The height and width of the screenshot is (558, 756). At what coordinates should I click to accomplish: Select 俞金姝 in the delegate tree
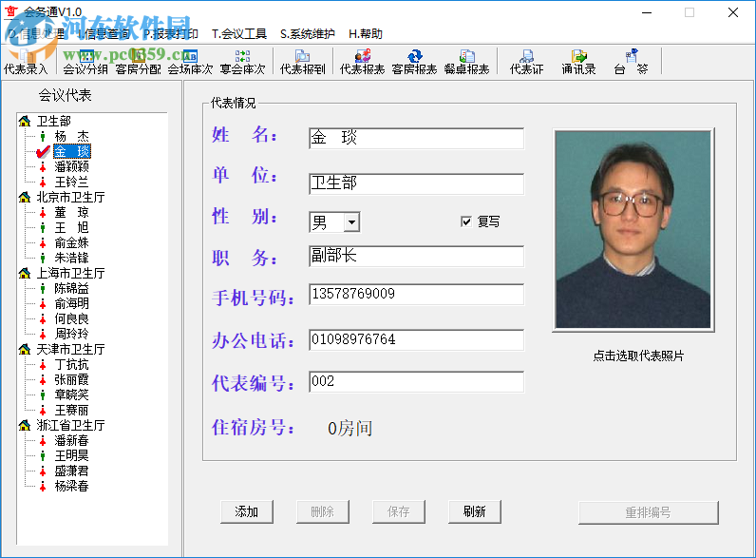tap(71, 242)
